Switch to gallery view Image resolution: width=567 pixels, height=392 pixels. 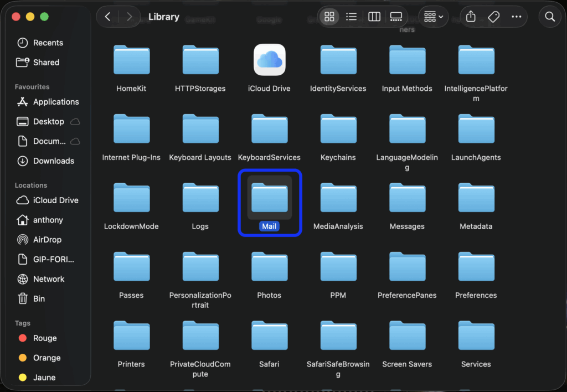[396, 17]
